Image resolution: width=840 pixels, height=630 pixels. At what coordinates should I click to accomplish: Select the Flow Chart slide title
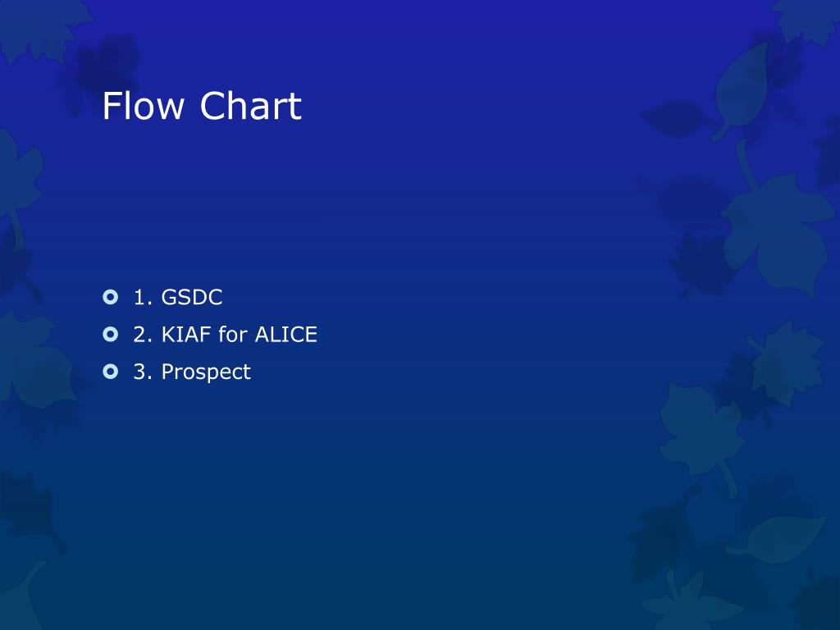(202, 106)
